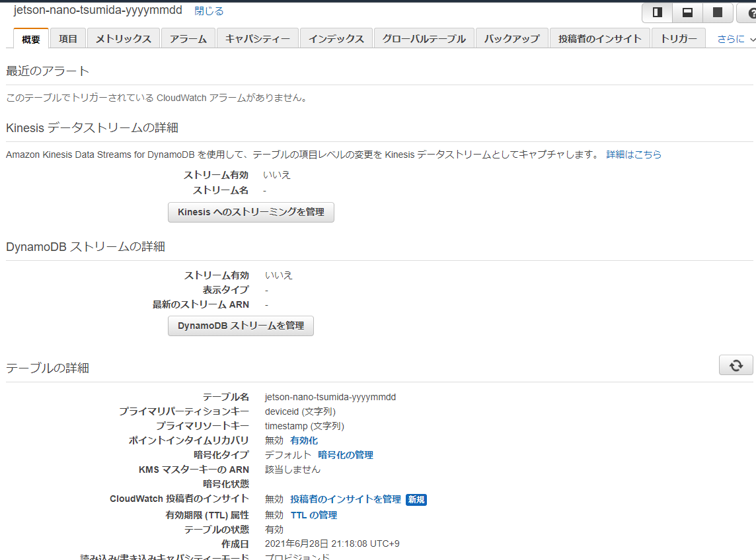The image size is (756, 560).
Task: Click the 有効期限 (TTL) 属性 label
Action: pyautogui.click(x=208, y=515)
